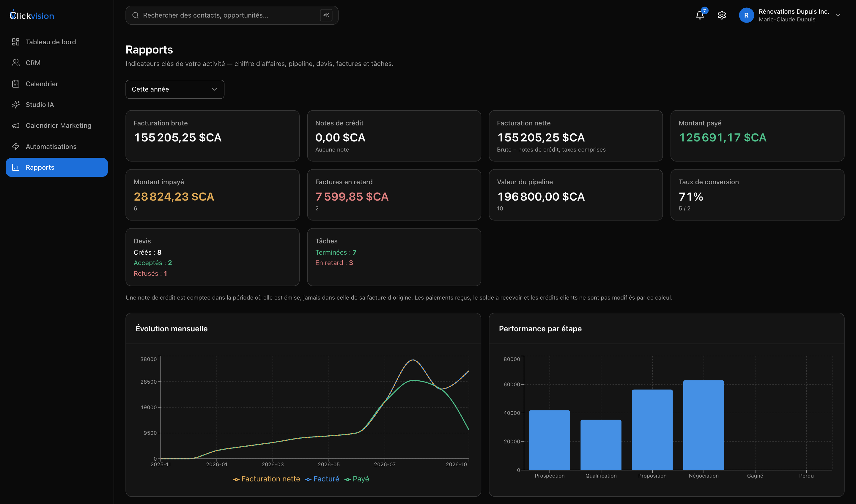
Task: Open settings via the gear icon
Action: (x=721, y=15)
